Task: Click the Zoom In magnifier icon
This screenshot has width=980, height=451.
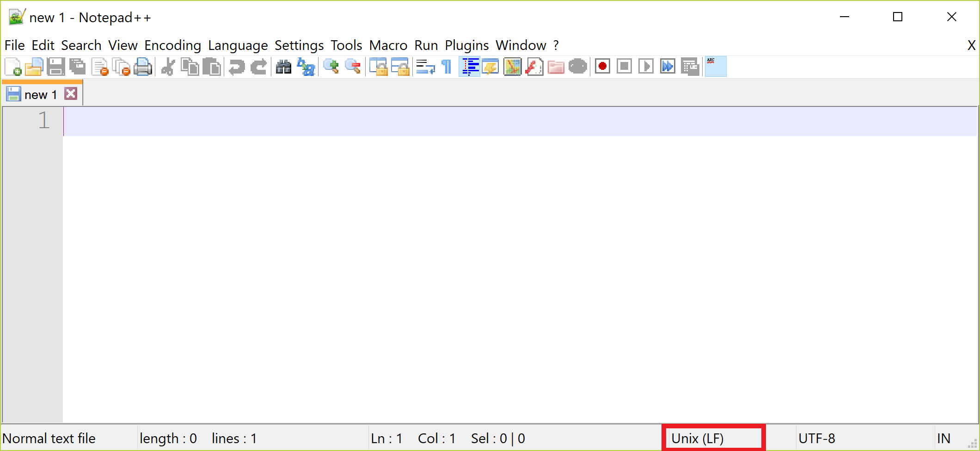Action: pos(331,67)
